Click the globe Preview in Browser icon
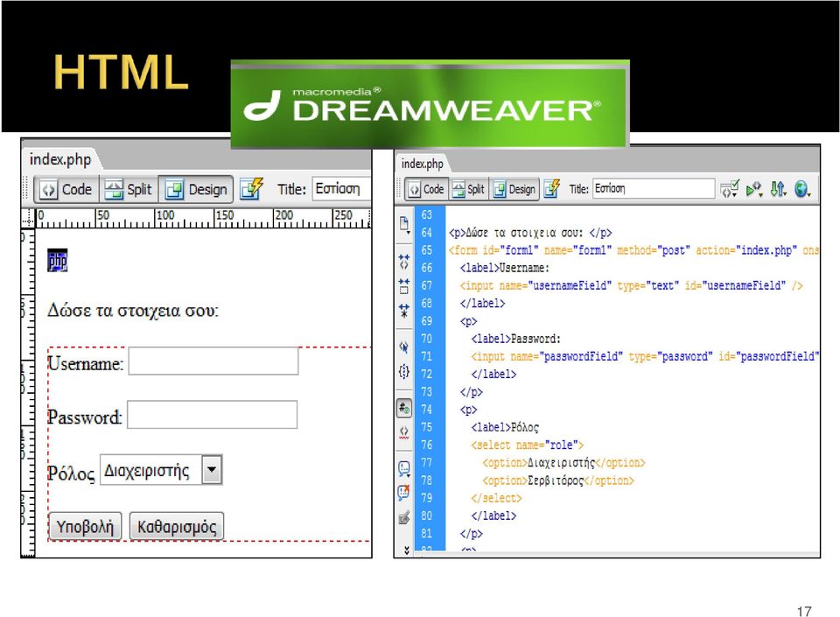 coord(802,189)
